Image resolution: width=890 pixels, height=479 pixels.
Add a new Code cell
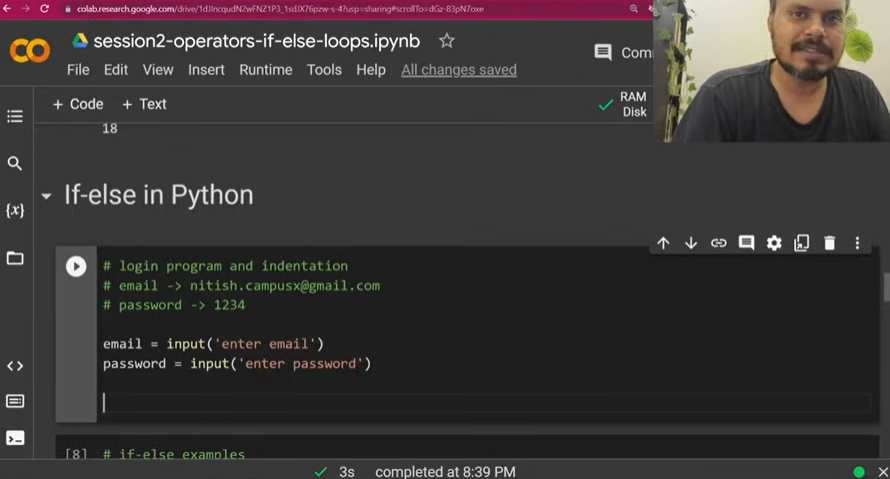[78, 104]
